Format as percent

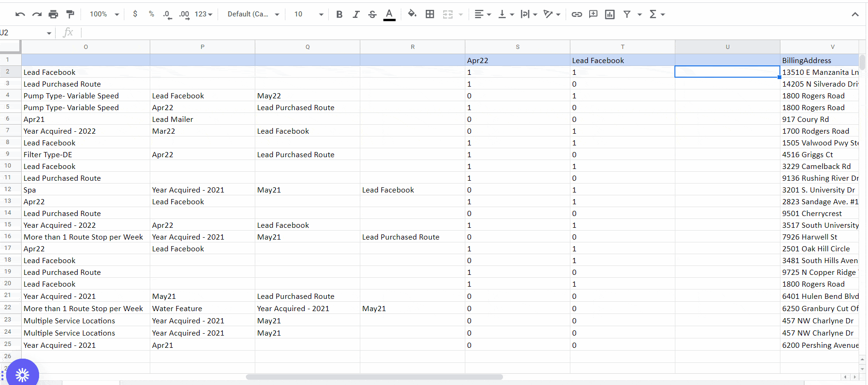(x=151, y=14)
